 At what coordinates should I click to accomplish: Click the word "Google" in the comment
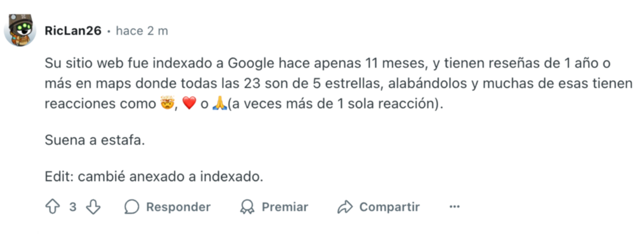(251, 63)
